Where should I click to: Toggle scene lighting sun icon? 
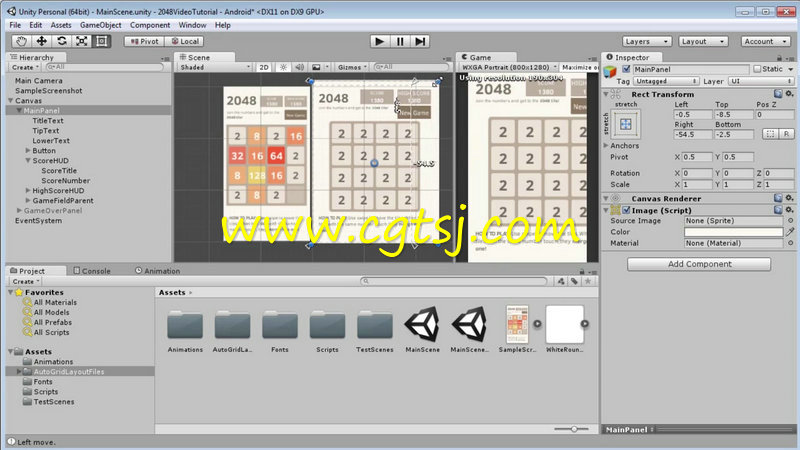click(283, 67)
